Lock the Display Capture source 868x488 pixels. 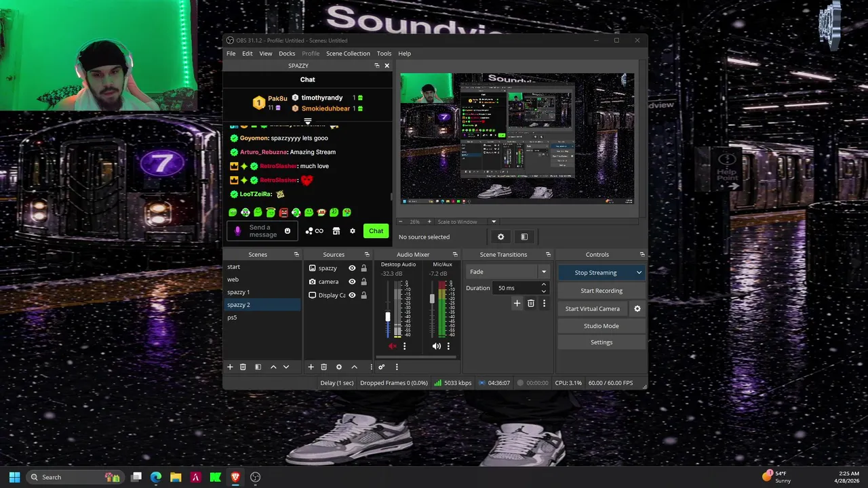(363, 295)
